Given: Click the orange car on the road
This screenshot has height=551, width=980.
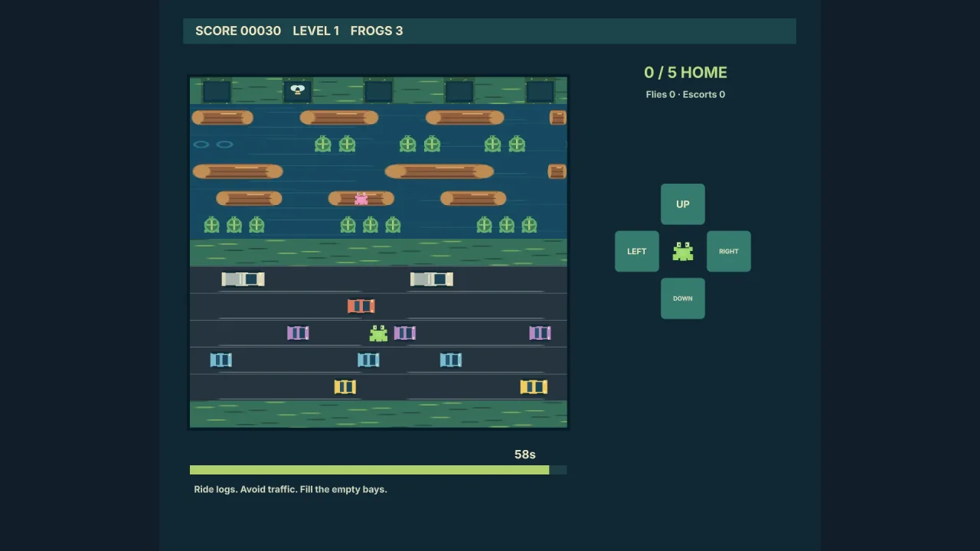Looking at the screenshot, I should (x=361, y=306).
